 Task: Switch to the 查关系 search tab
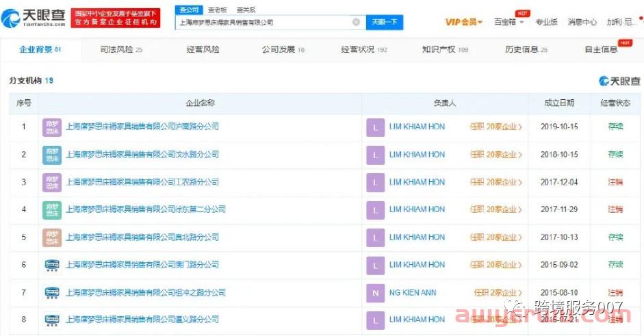[246, 10]
